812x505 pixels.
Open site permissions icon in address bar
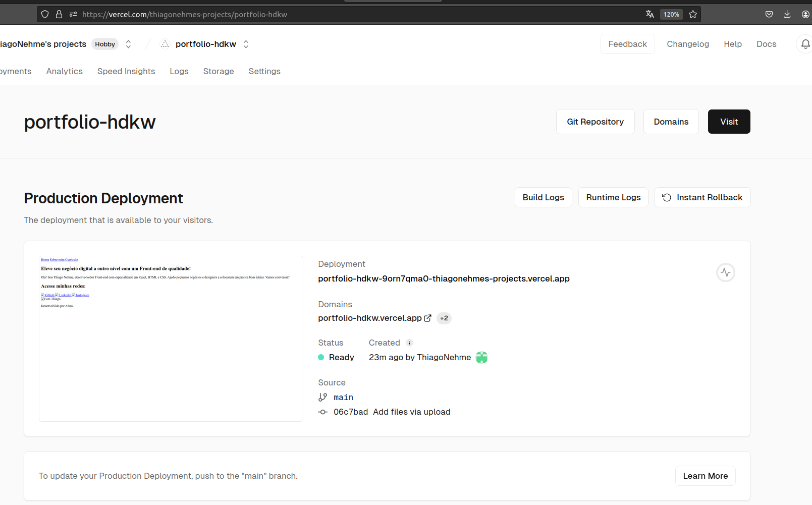click(73, 14)
